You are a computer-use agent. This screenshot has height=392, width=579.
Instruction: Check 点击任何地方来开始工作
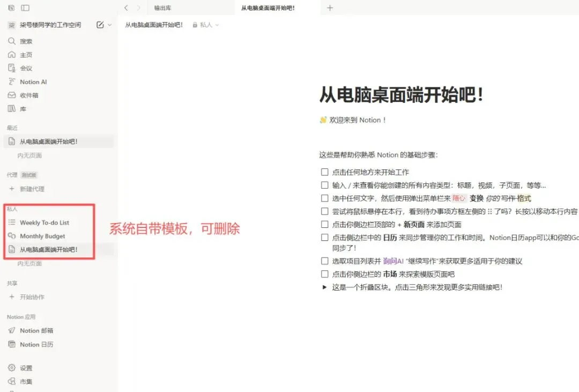[324, 172]
